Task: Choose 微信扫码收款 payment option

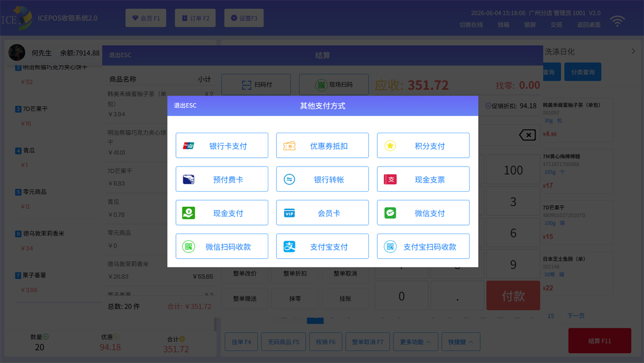Action: coord(222,246)
